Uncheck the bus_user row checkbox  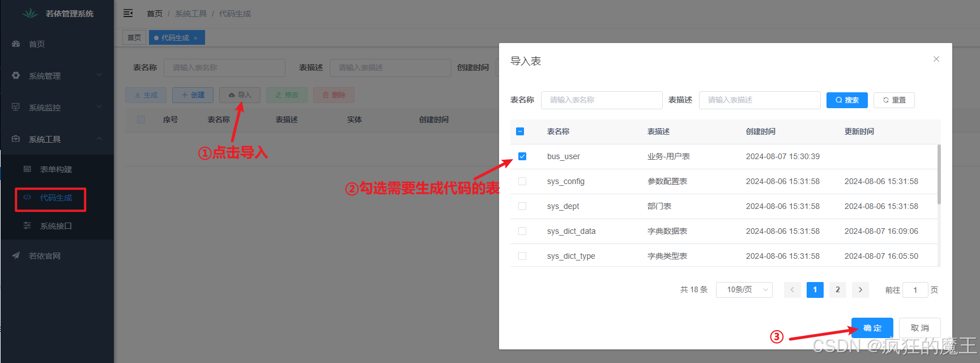pos(522,156)
